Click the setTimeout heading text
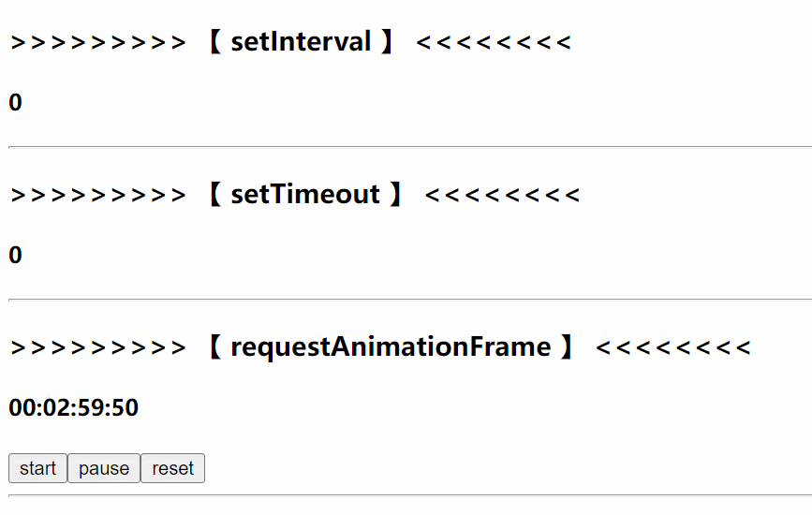The image size is (812, 515). pos(305,195)
